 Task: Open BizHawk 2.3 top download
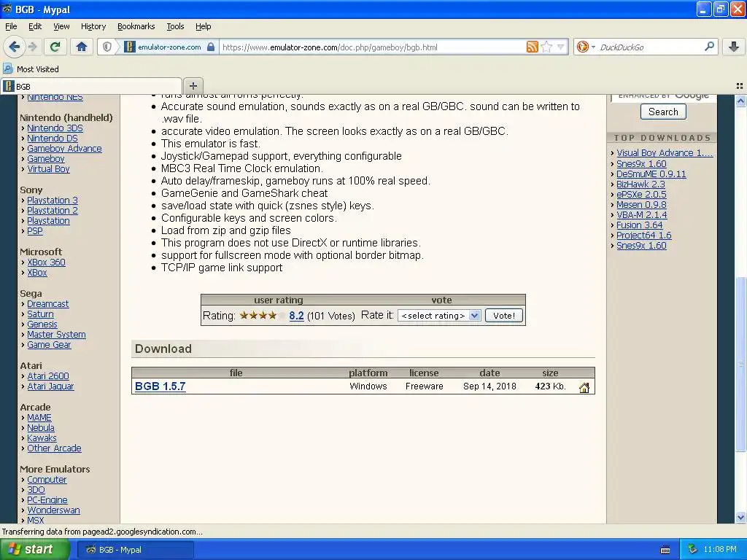pos(640,184)
